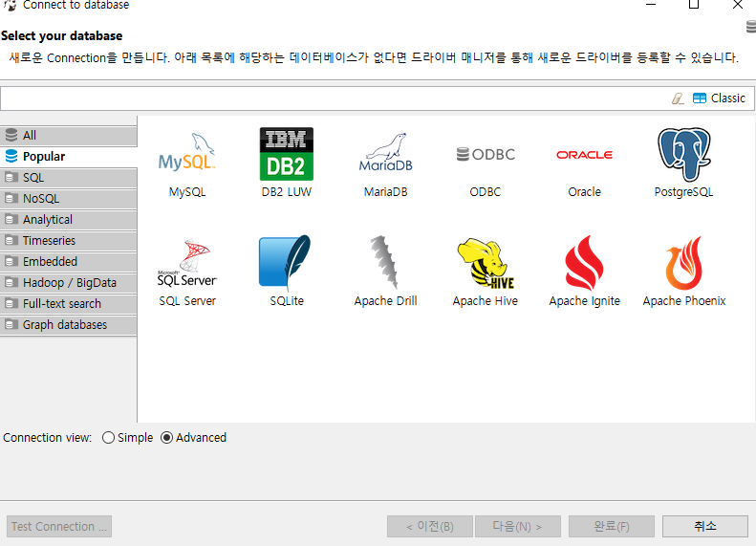Screen dimensions: 756x546
Task: Switch to the SQL category
Action: [x=69, y=178]
